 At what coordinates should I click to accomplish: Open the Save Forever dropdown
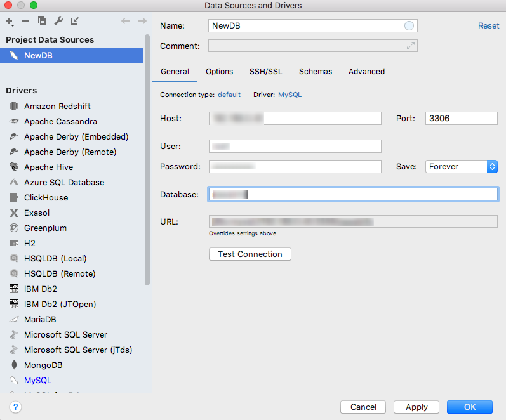tap(461, 166)
